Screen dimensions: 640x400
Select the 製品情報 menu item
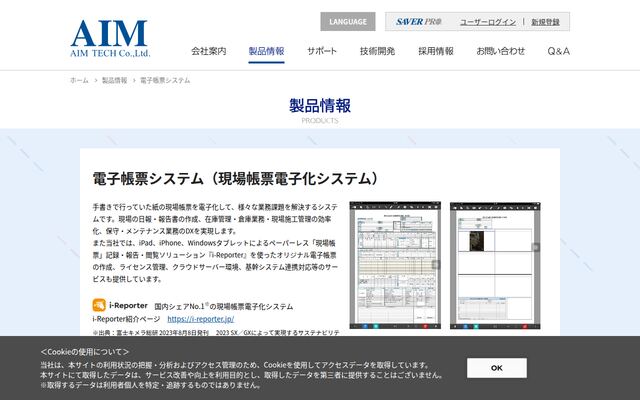(x=266, y=51)
